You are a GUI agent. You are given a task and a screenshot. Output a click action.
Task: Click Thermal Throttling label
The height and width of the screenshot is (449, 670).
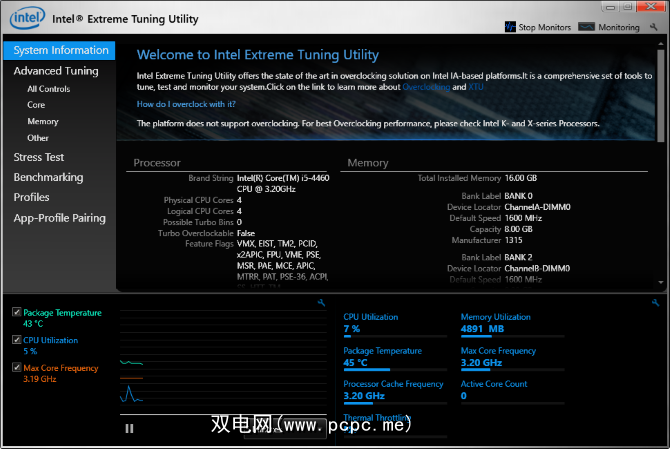point(377,417)
